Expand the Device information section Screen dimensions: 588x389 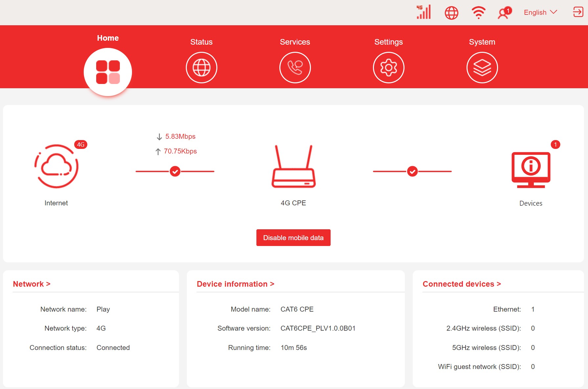coord(235,284)
